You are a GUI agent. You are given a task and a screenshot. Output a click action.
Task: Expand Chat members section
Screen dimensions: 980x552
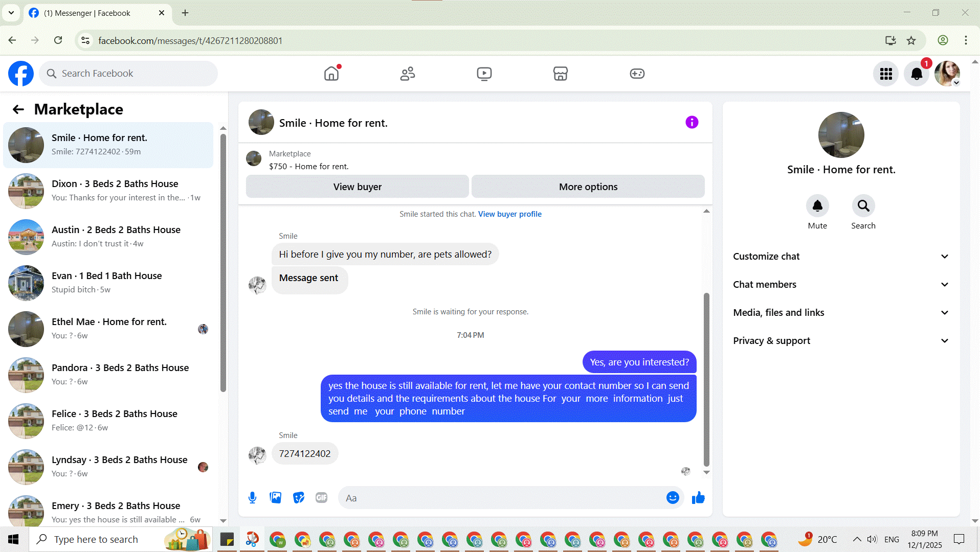(841, 285)
